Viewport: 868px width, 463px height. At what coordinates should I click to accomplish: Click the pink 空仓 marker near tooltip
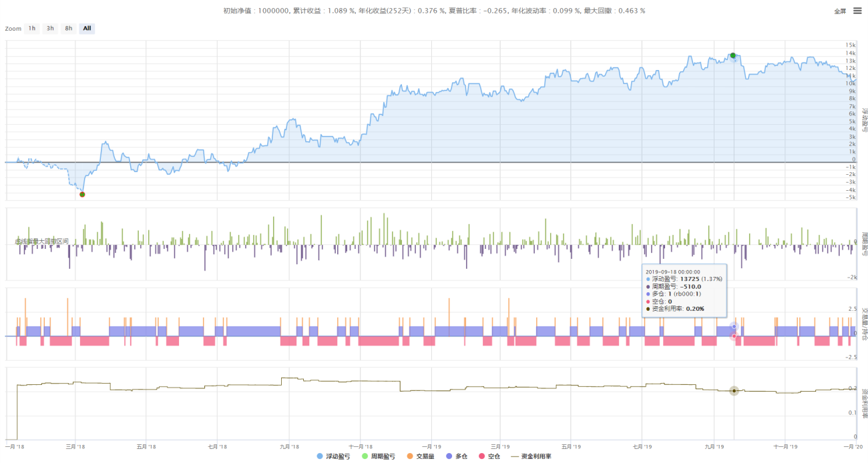click(734, 337)
